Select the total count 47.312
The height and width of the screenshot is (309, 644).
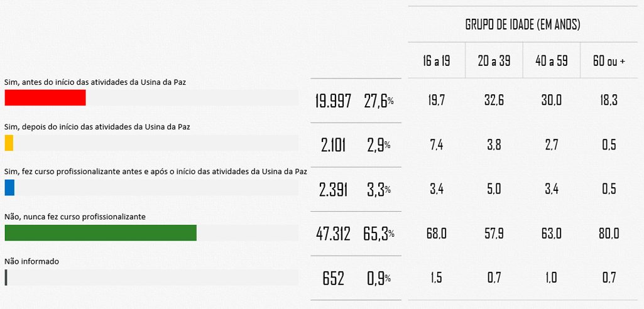pyautogui.click(x=333, y=234)
